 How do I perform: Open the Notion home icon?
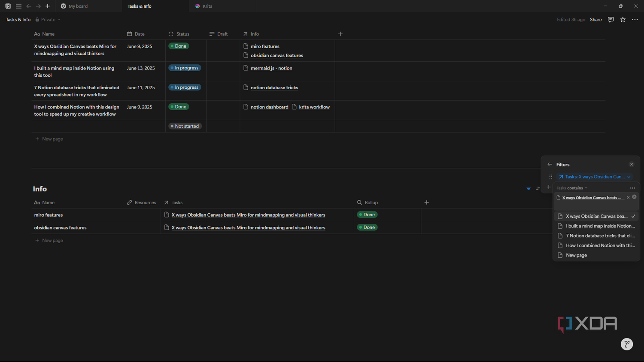point(8,6)
